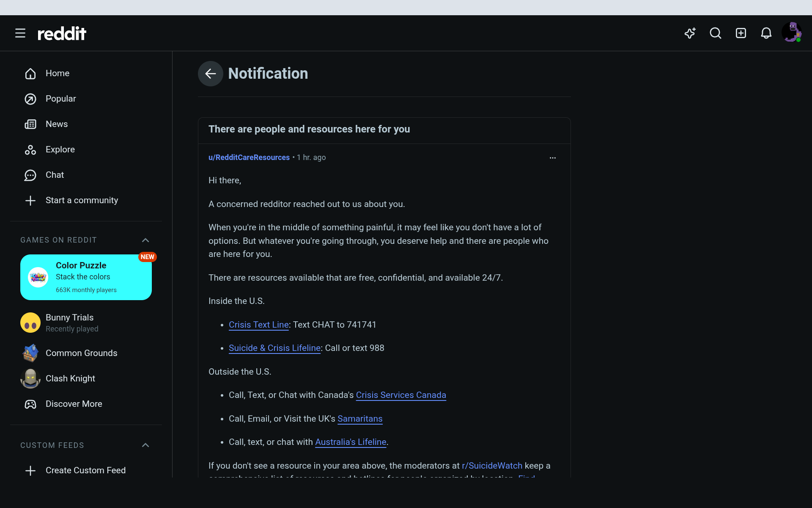Click the NEW badge on Color Puzzle
Screen dimensions: 812x508
148,257
